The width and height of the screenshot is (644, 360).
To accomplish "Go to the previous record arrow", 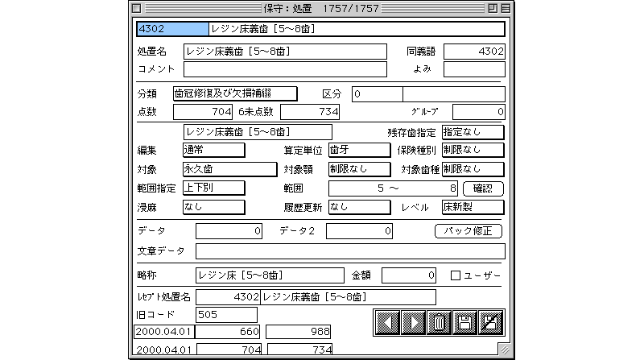I will tap(386, 322).
